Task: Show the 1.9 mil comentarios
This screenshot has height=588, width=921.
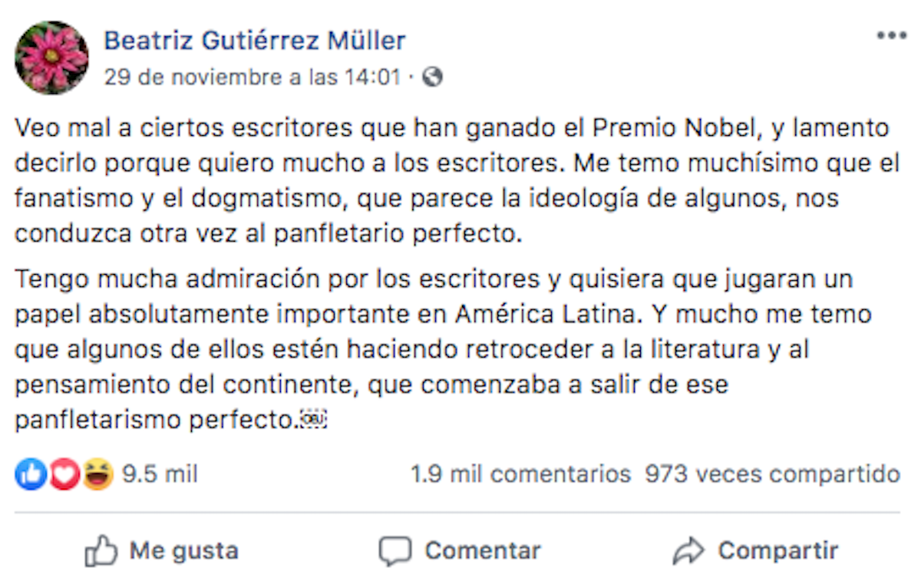Action: (520, 475)
